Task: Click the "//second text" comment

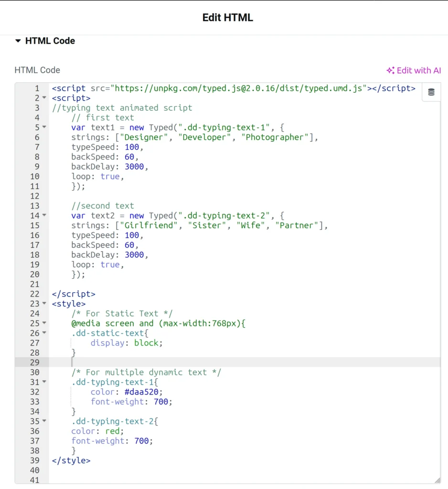Action: pos(103,206)
